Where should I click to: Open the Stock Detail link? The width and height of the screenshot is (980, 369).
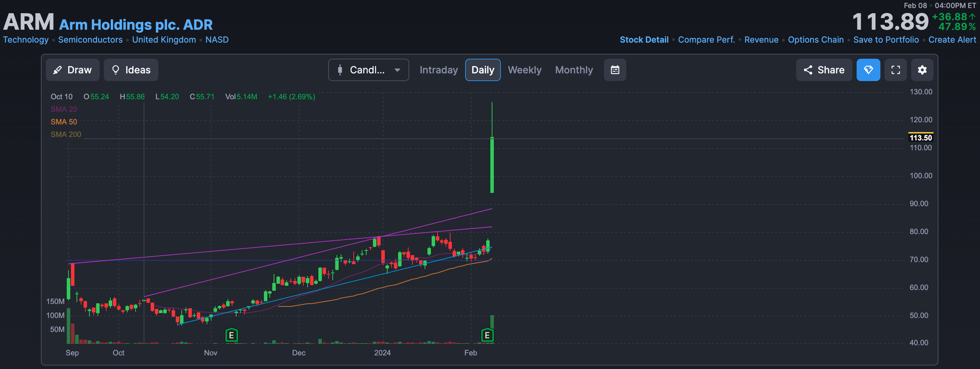(x=644, y=39)
